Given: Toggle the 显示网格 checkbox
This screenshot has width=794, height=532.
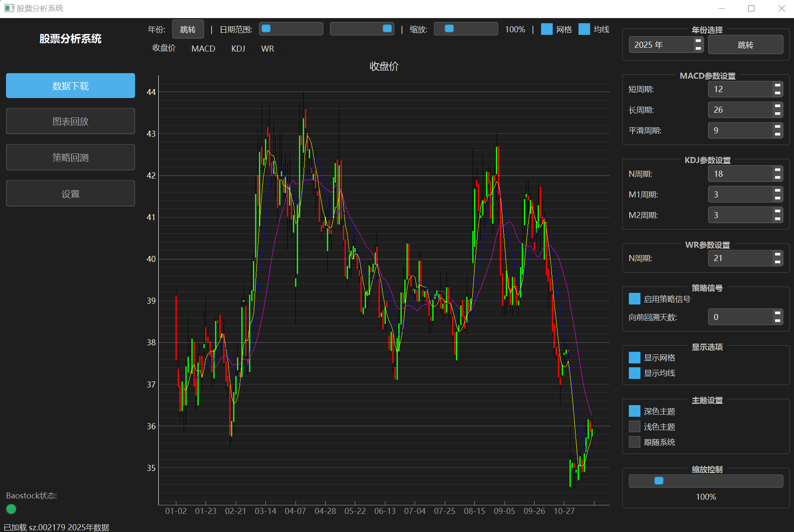Looking at the screenshot, I should click(x=634, y=357).
